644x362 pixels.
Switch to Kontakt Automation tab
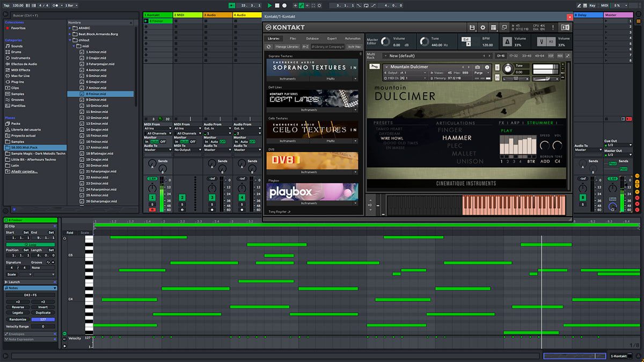(353, 39)
